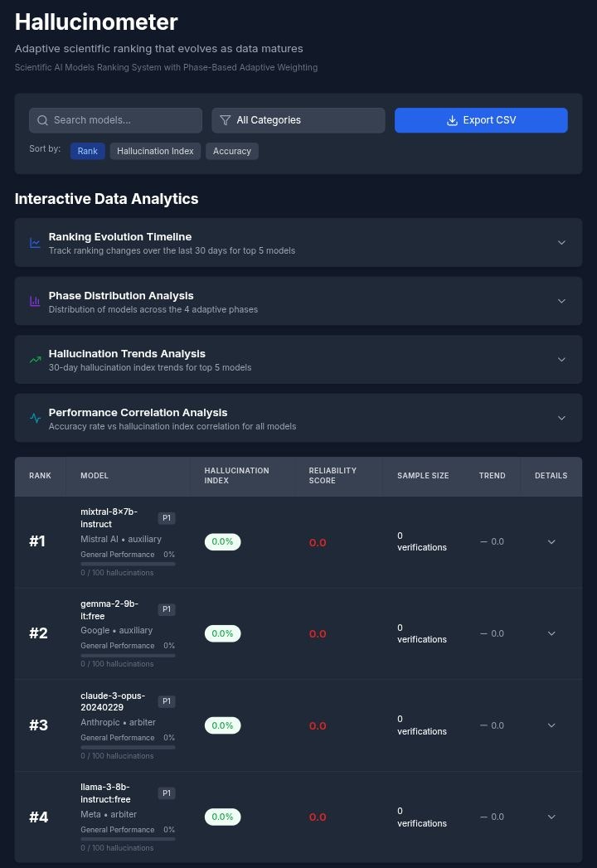597x868 pixels.
Task: Click the Reliability Score column header
Action: pyautogui.click(x=332, y=476)
